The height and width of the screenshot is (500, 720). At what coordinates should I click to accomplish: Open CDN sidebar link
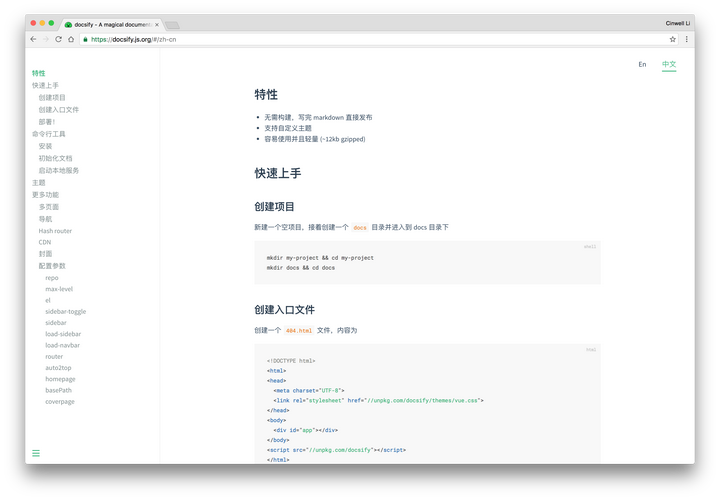coord(45,242)
